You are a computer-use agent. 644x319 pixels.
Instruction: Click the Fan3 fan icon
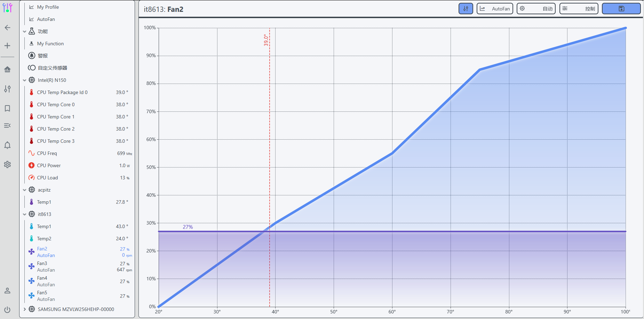(x=32, y=266)
